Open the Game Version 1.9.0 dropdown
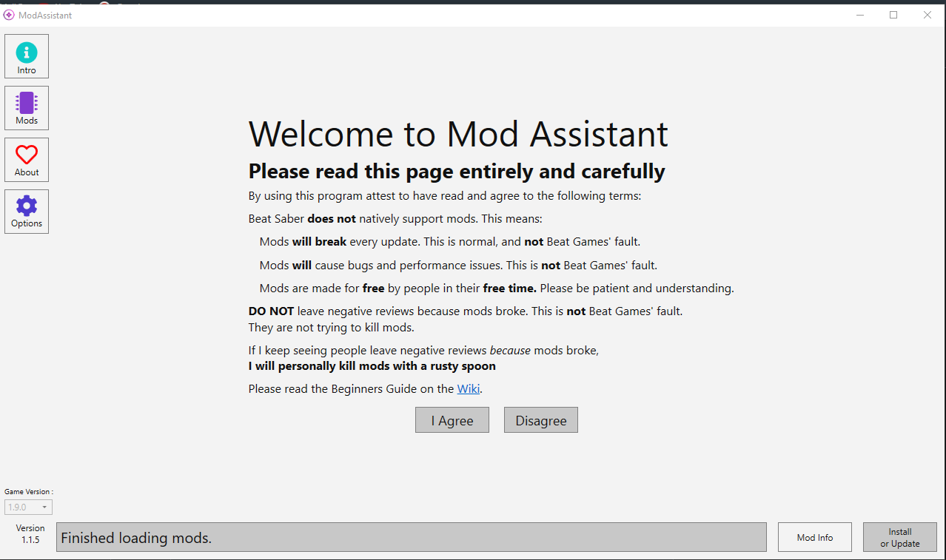The width and height of the screenshot is (946, 560). click(x=29, y=507)
